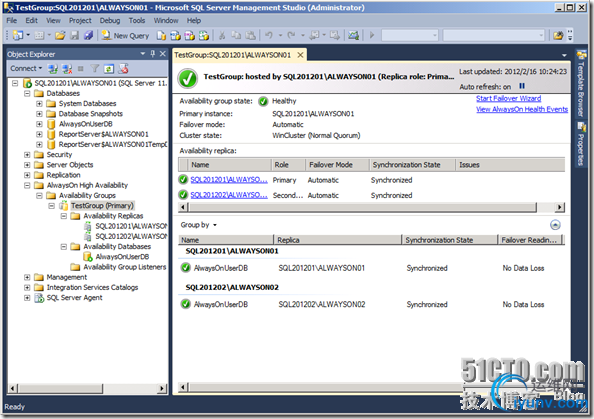Expand the System Databases node
This screenshot has height=419, width=594.
[39, 103]
